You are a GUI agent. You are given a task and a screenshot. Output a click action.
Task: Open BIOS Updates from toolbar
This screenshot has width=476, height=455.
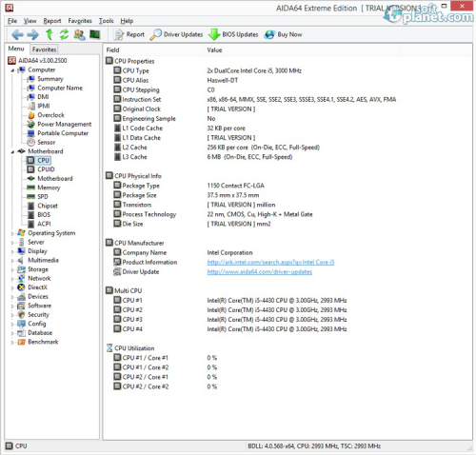click(233, 34)
